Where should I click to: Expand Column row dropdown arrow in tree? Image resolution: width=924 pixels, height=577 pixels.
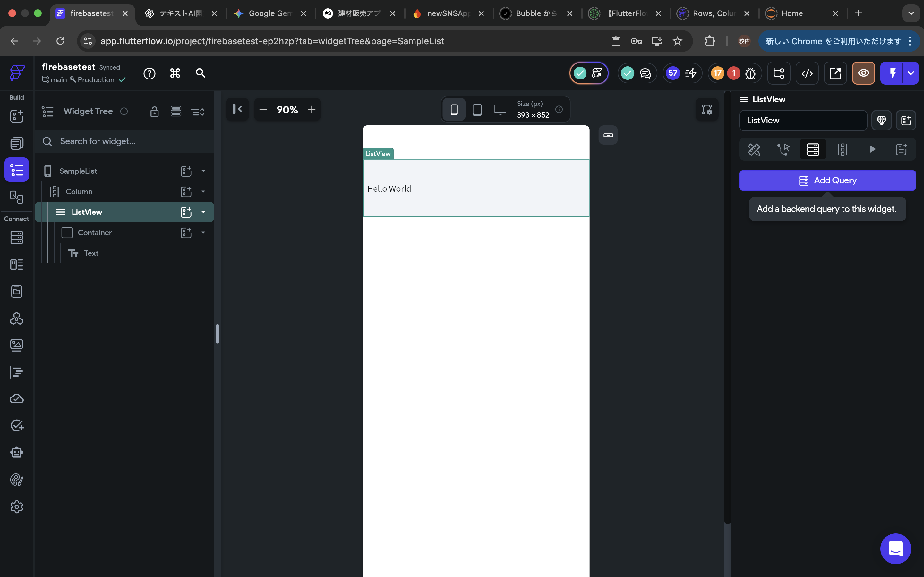coord(203,192)
